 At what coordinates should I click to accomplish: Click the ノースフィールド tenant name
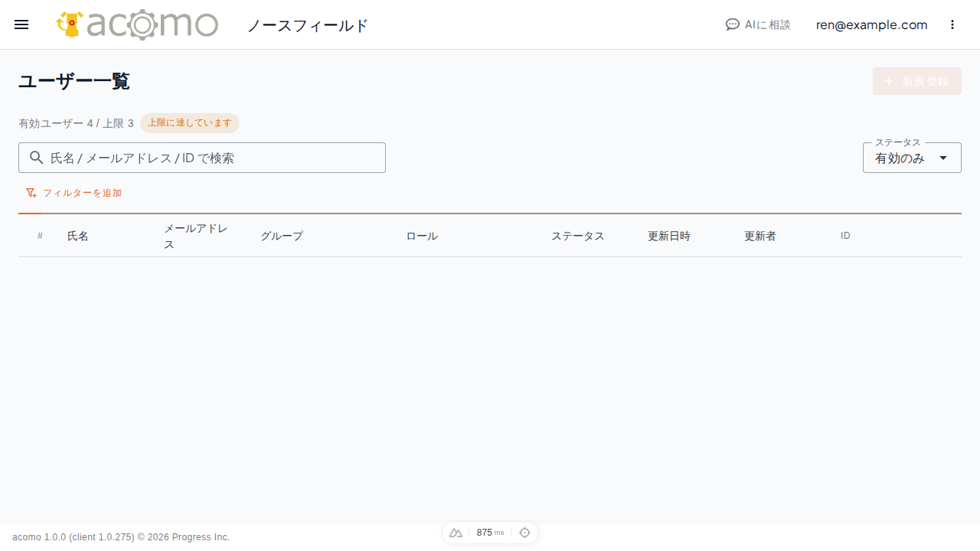point(308,25)
